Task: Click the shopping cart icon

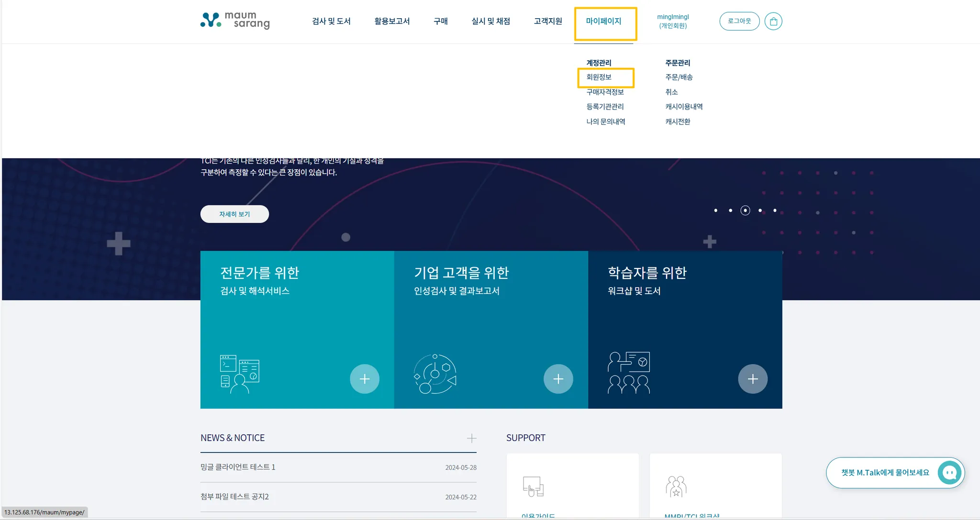Action: click(773, 21)
